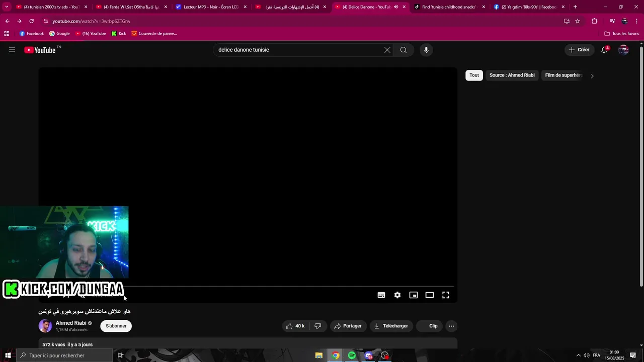Open the Windows Start menu
This screenshot has width=644, height=362.
8,355
